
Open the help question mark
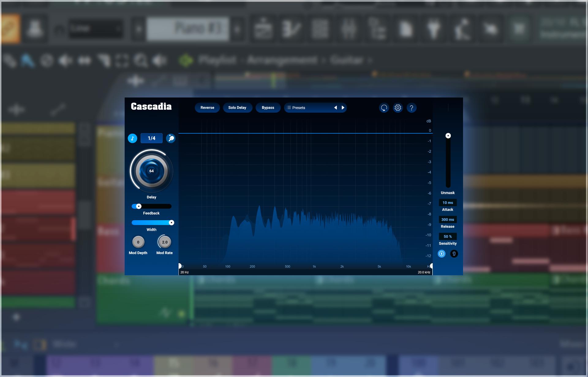click(412, 108)
